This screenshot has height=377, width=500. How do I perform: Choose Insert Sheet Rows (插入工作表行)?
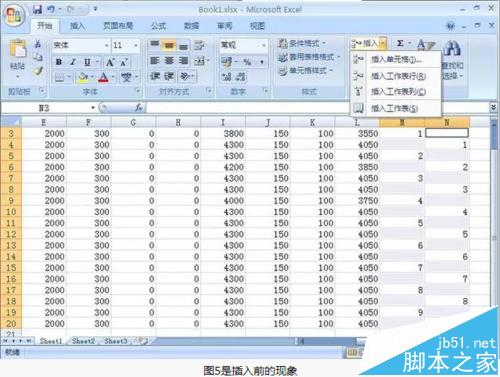click(396, 76)
